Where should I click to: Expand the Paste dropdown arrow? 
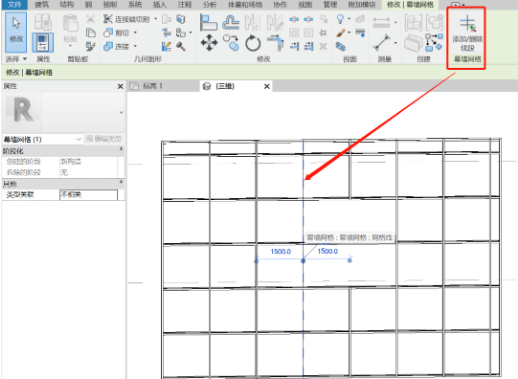pyautogui.click(x=70, y=46)
